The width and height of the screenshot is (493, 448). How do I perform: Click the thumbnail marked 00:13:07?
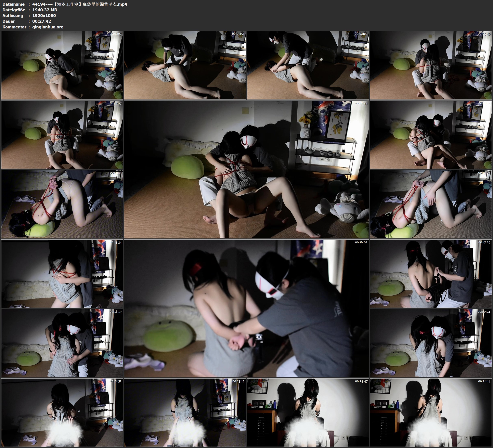[430, 204]
